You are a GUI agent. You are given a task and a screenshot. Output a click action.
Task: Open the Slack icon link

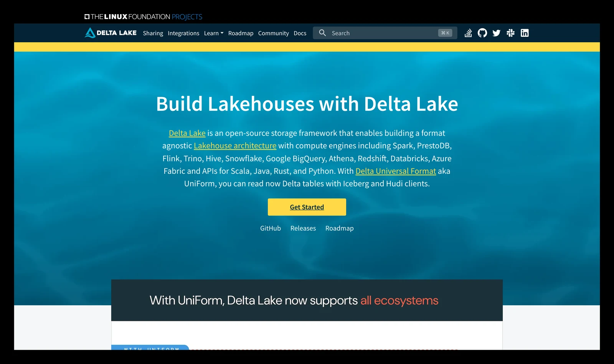510,33
